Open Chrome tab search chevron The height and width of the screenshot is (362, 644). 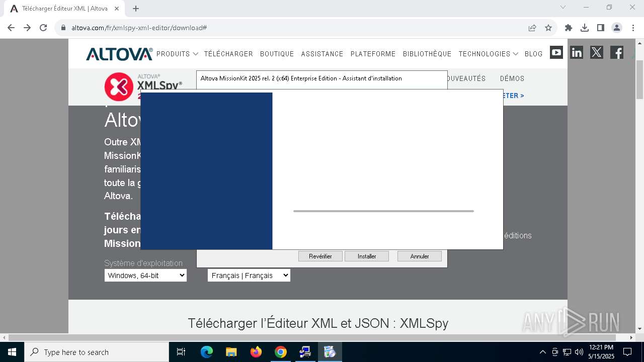coord(563,7)
